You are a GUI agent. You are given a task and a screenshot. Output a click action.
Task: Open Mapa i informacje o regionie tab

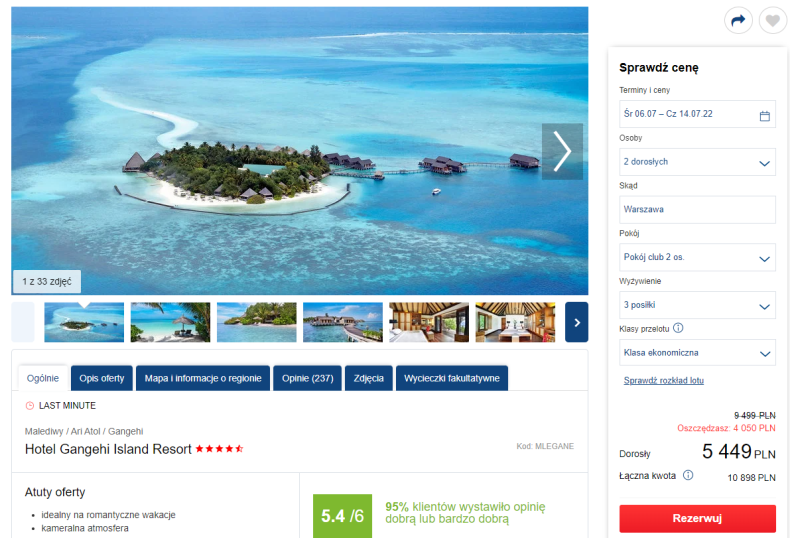tap(203, 378)
